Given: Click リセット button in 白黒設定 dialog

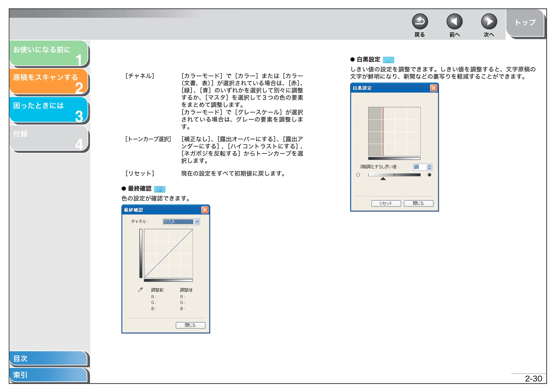Looking at the screenshot, I should [x=386, y=203].
